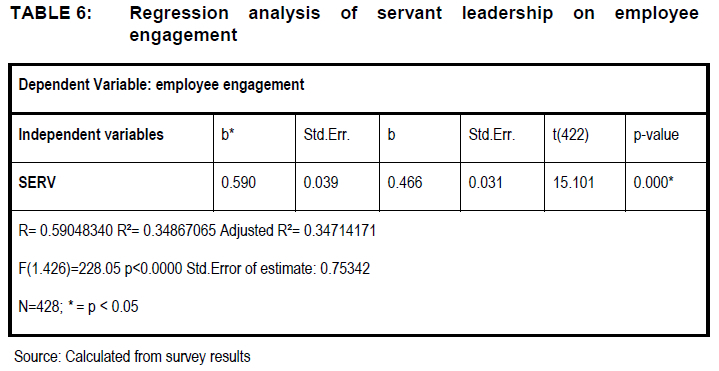Click the N=428 note line
719x371 pixels.
click(x=78, y=306)
